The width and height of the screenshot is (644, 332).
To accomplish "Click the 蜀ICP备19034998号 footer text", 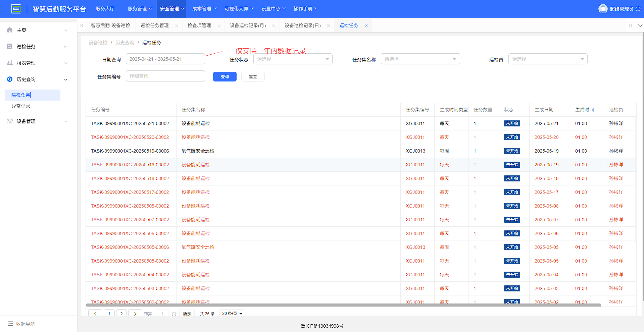I will click(322, 326).
